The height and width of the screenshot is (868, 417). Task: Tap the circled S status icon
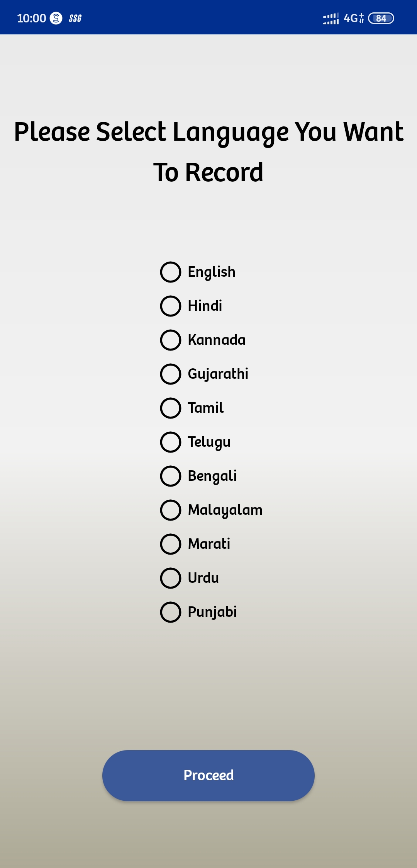[56, 18]
